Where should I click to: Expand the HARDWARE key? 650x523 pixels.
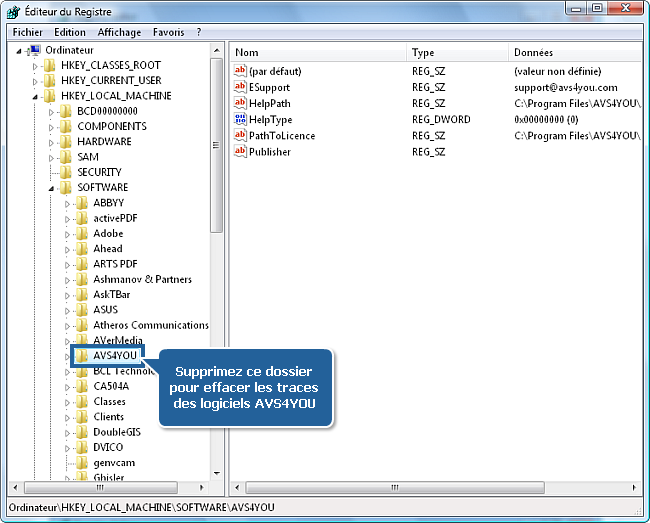click(x=51, y=143)
